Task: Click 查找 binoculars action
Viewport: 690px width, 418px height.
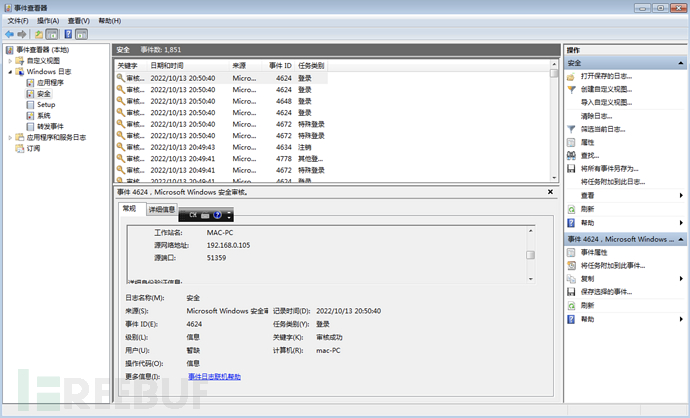Action: click(590, 155)
